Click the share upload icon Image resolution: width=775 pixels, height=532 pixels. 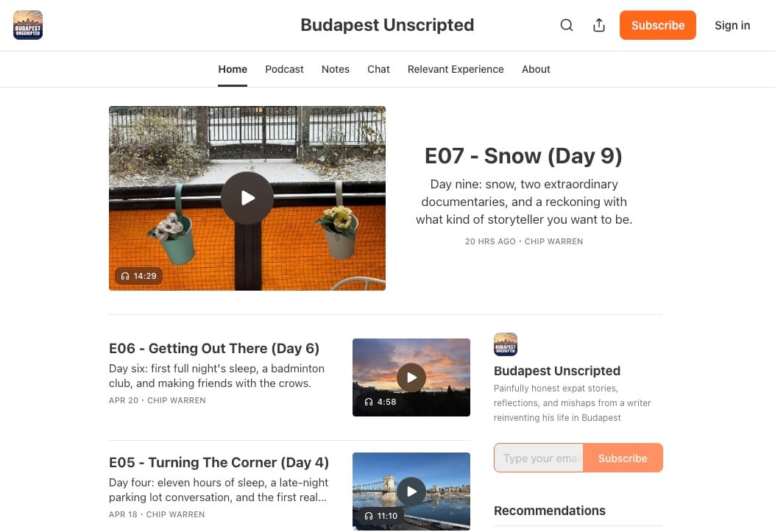click(x=598, y=25)
